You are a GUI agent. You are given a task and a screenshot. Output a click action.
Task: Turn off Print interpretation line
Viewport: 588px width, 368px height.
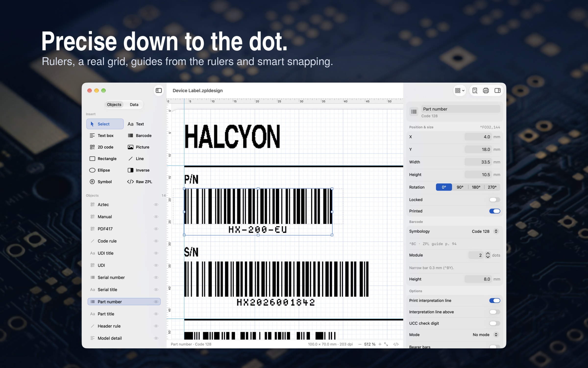tap(495, 301)
